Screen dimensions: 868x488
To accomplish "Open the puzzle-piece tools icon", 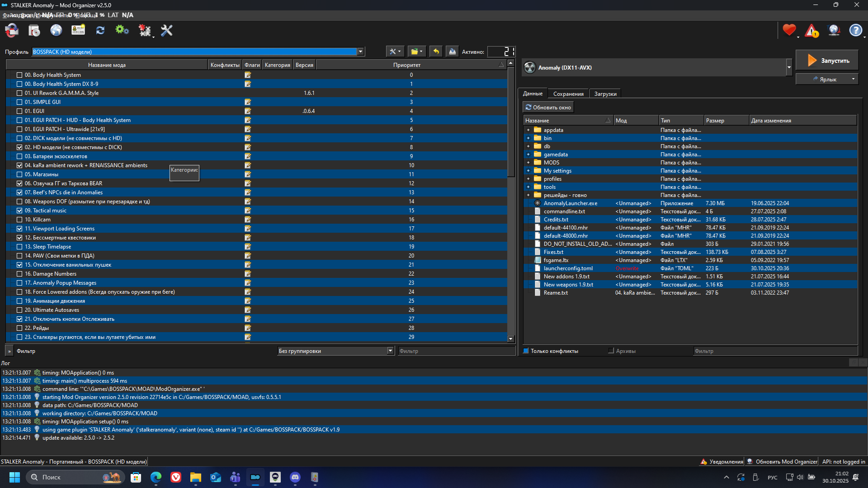I will coord(145,30).
